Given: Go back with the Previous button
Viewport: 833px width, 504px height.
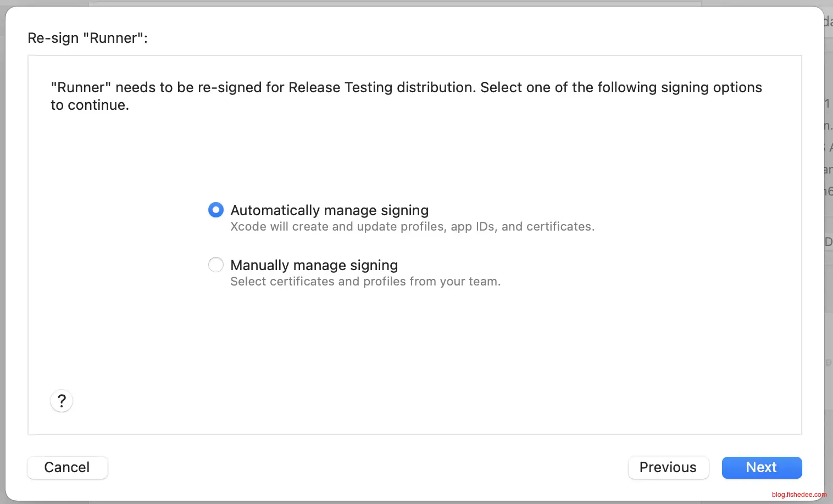Looking at the screenshot, I should tap(668, 467).
